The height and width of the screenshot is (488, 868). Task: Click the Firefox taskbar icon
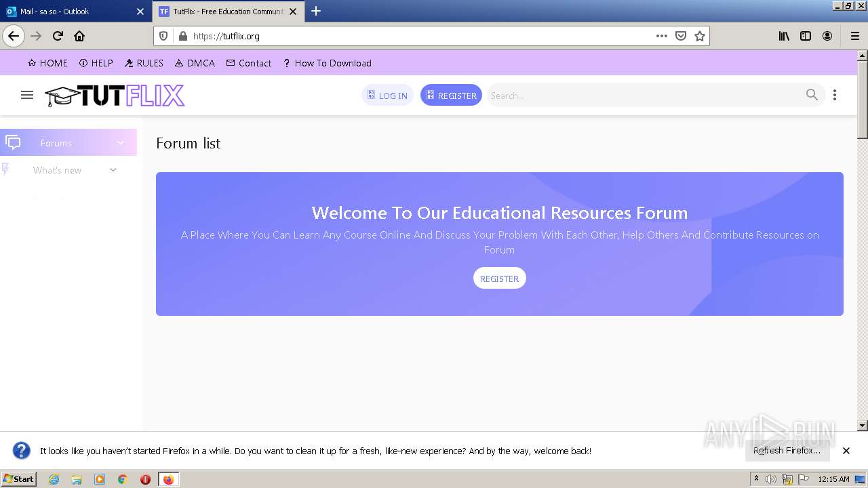point(168,479)
